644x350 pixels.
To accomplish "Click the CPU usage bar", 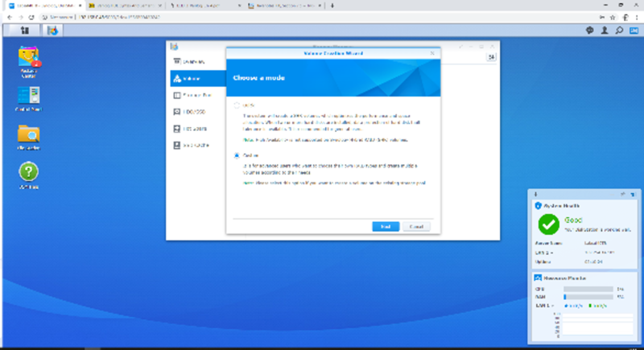I will tap(588, 290).
